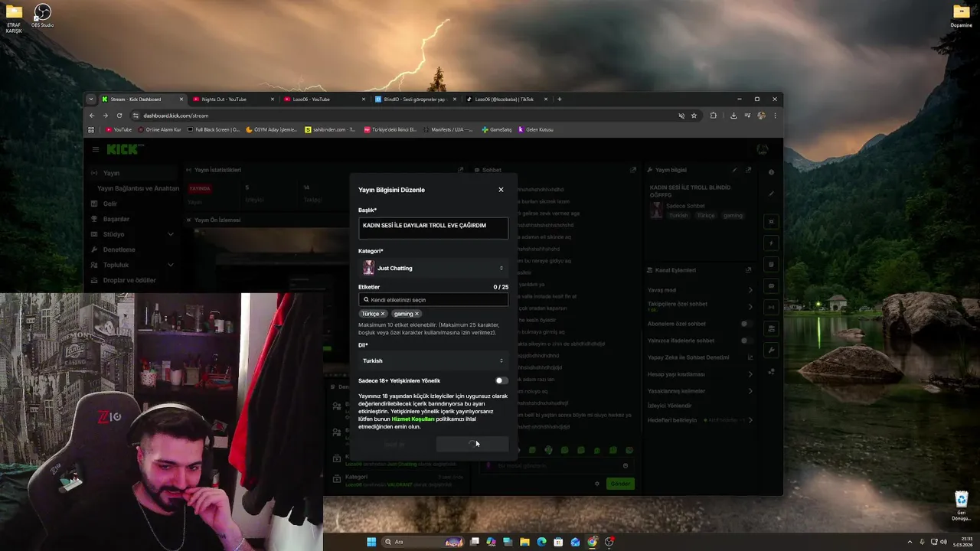This screenshot has width=980, height=551.
Task: Pop out the Kanal Eylemleri panel
Action: (x=748, y=270)
